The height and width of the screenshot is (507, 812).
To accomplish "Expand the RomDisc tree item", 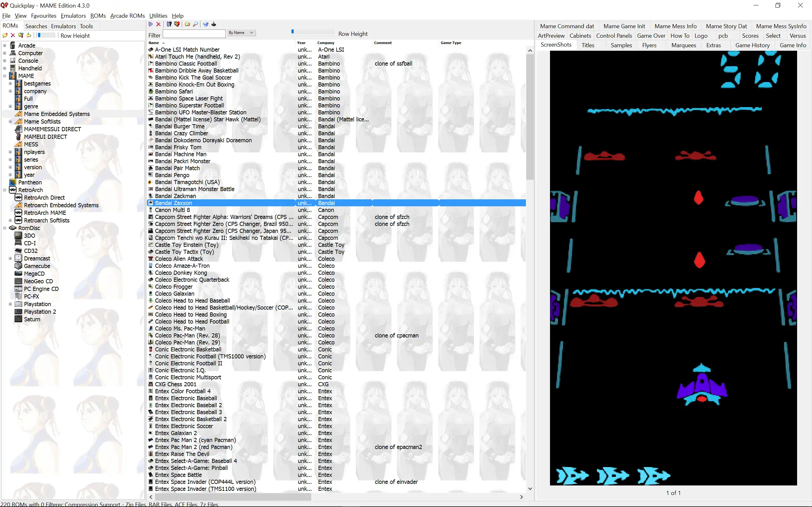I will pyautogui.click(x=5, y=228).
